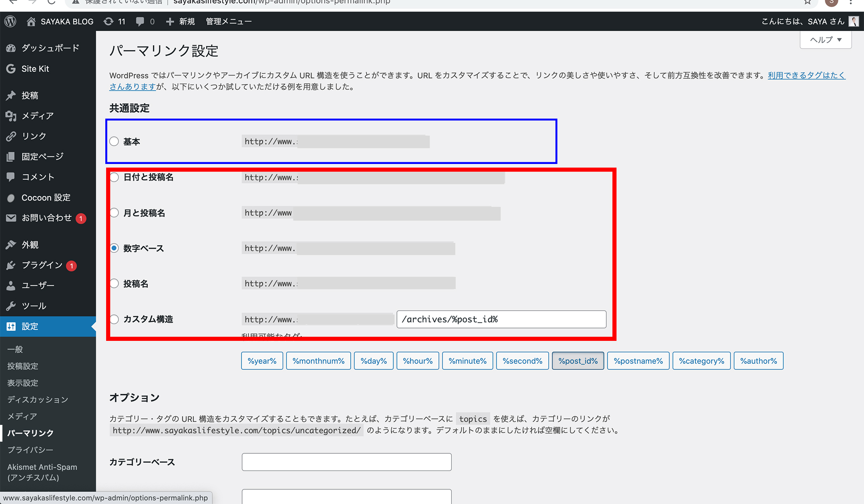Click the ダッシュボード gauge icon
This screenshot has width=864, height=504.
(x=11, y=48)
